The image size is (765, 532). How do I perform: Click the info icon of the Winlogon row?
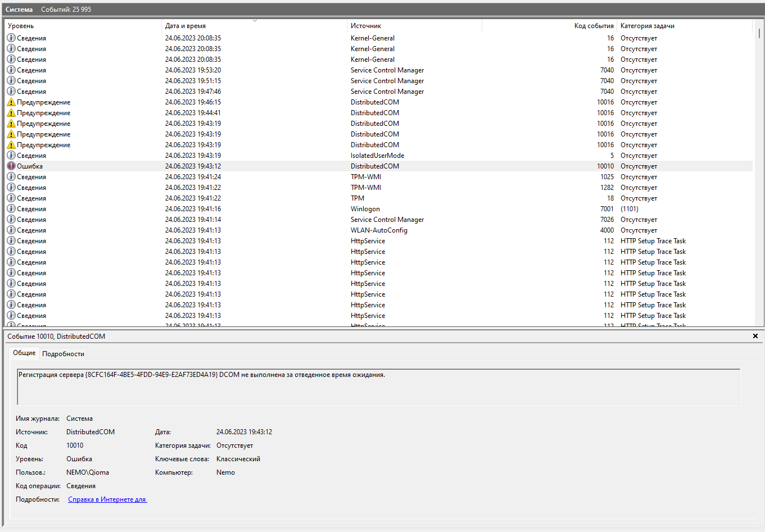(11, 209)
